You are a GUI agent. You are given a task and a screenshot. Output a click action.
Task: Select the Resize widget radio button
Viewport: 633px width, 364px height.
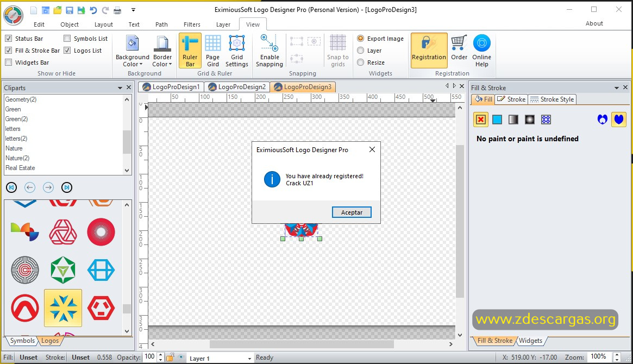pos(360,62)
